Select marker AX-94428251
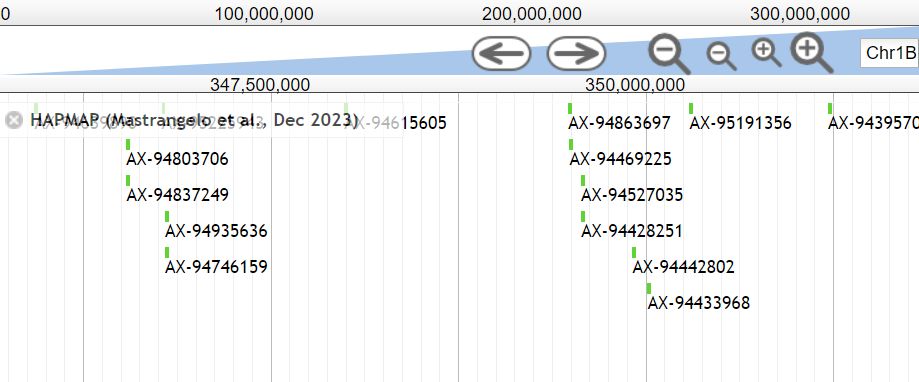This screenshot has width=919, height=382. click(632, 231)
